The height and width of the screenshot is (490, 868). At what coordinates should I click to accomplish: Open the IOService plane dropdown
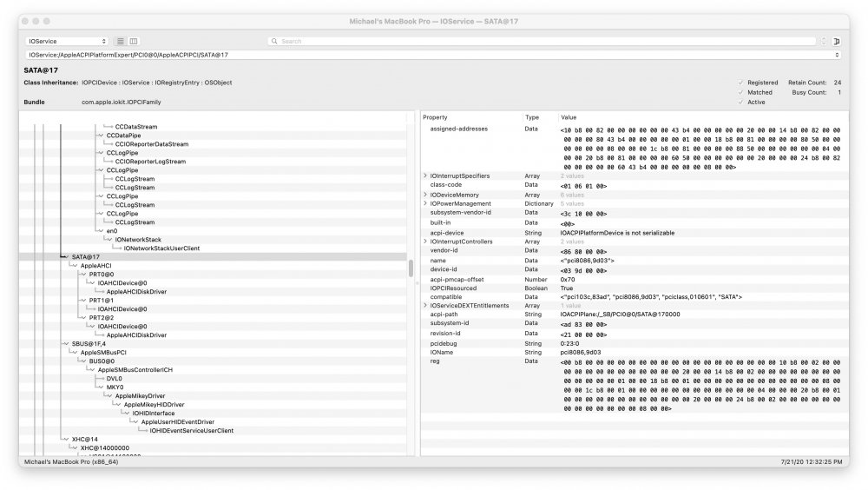67,41
